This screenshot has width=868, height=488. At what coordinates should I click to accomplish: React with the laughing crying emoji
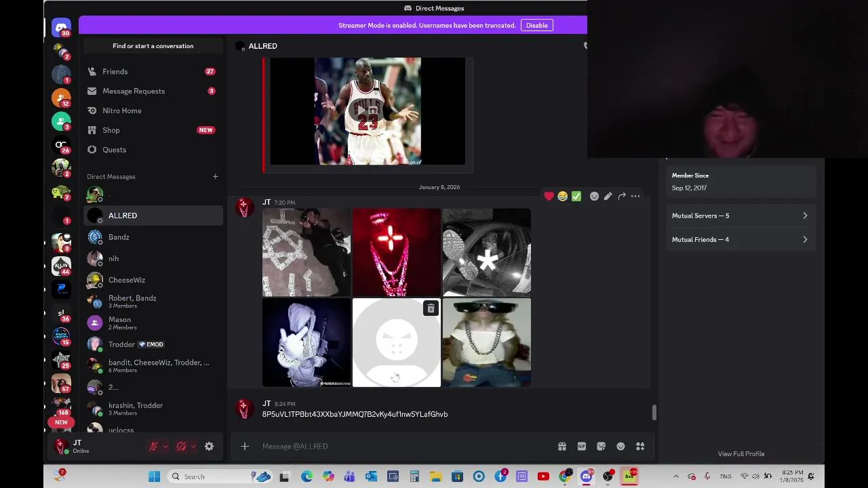[562, 197]
